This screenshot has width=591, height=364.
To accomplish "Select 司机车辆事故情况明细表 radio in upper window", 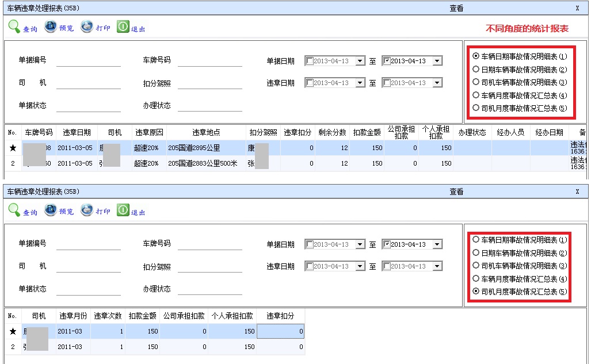I will (476, 82).
